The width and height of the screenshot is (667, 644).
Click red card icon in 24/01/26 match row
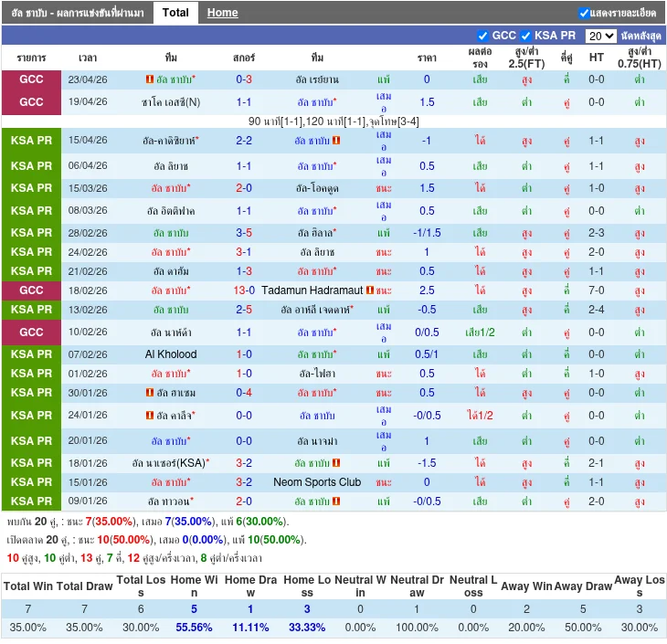(x=149, y=416)
